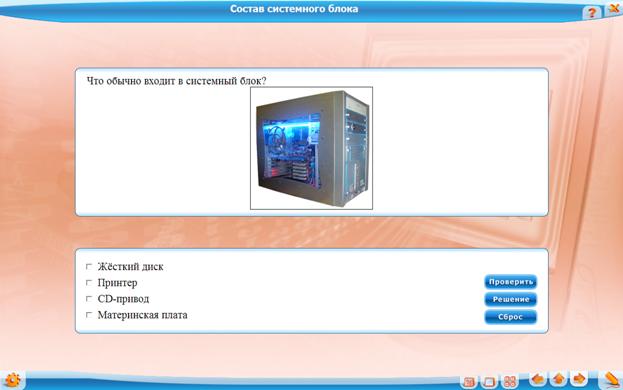This screenshot has width=623, height=390.
Task: Click the orange gear settings icon
Action: pyautogui.click(x=13, y=380)
